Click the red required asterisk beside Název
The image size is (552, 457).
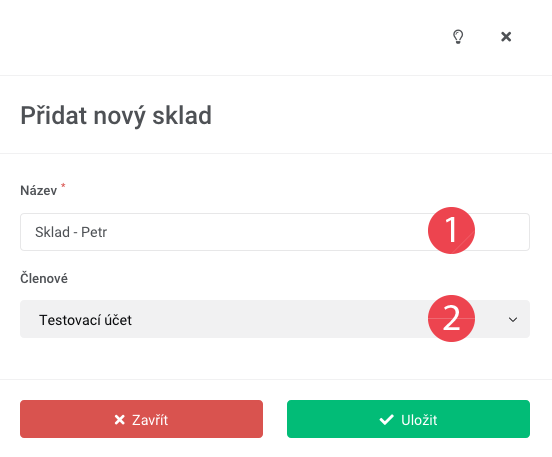tap(63, 185)
